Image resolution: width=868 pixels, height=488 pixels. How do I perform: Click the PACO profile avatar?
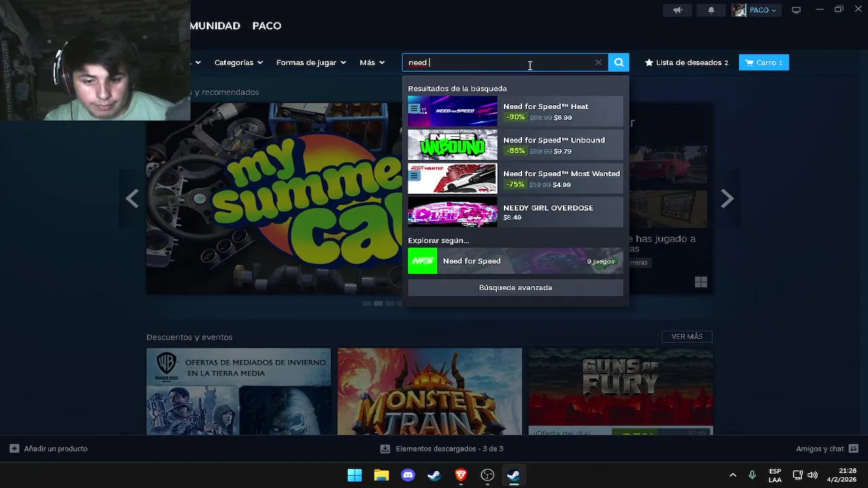coord(739,10)
